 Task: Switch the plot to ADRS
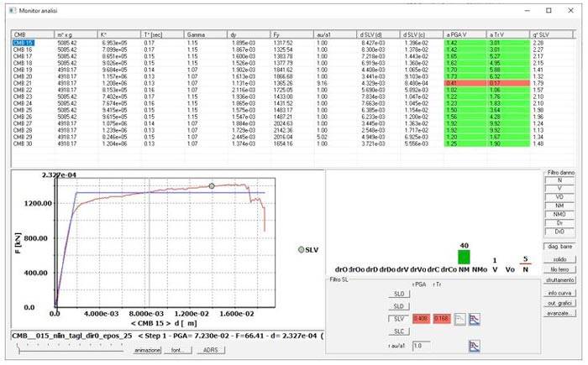[210, 350]
